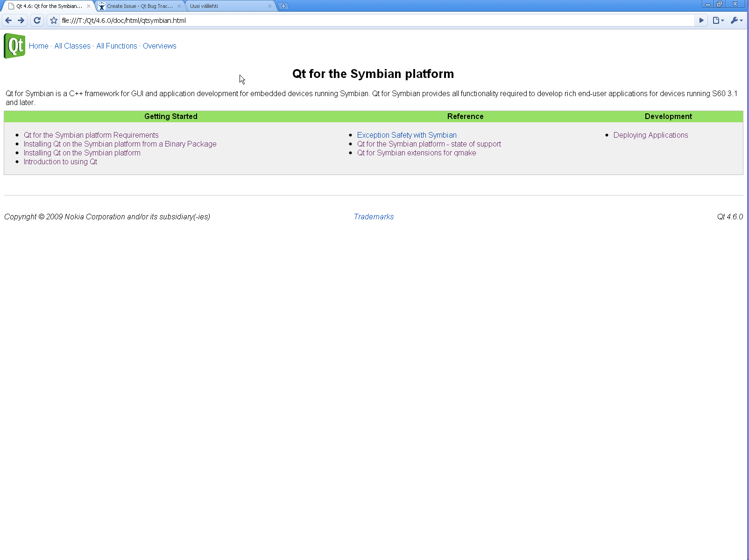Image resolution: width=749 pixels, height=560 pixels.
Task: Click the address bar URL field
Action: pos(374,21)
